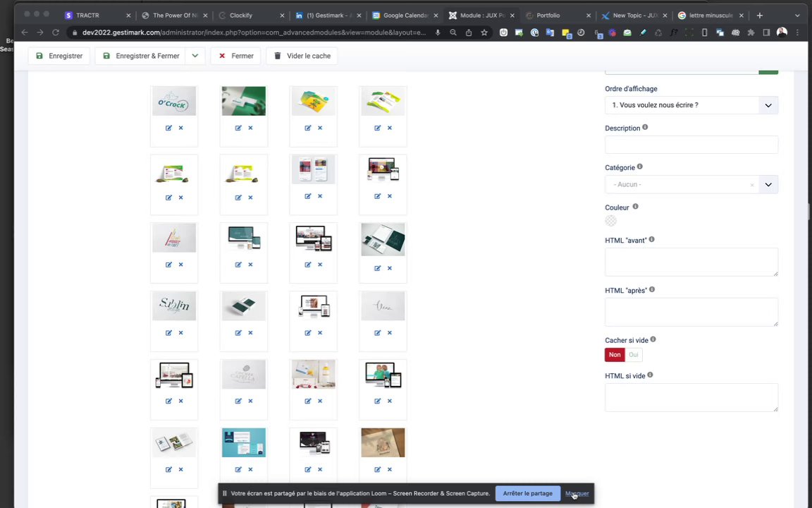
Task: Switch to the New Topic - JUX tab
Action: pos(634,16)
